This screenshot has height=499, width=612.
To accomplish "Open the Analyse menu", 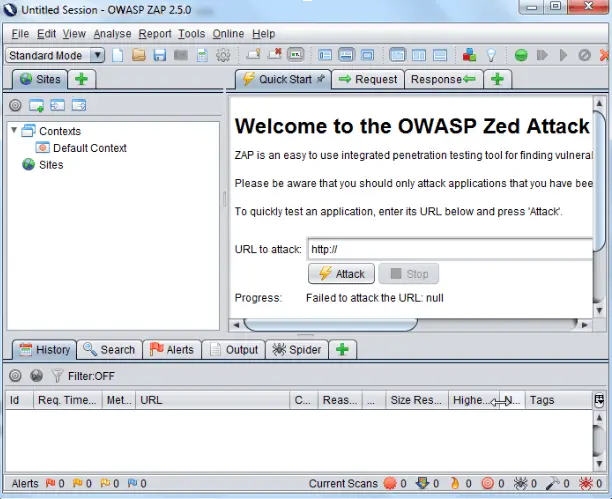I will pos(112,34).
